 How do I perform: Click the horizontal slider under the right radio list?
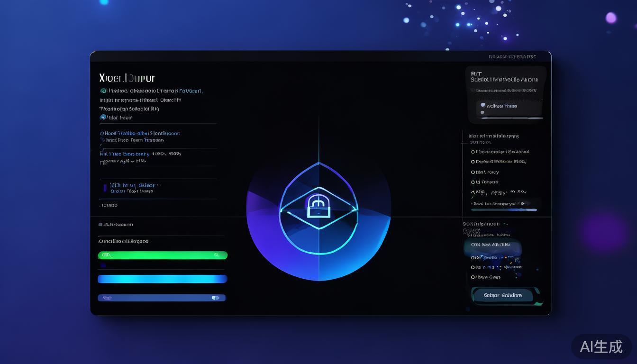(504, 209)
